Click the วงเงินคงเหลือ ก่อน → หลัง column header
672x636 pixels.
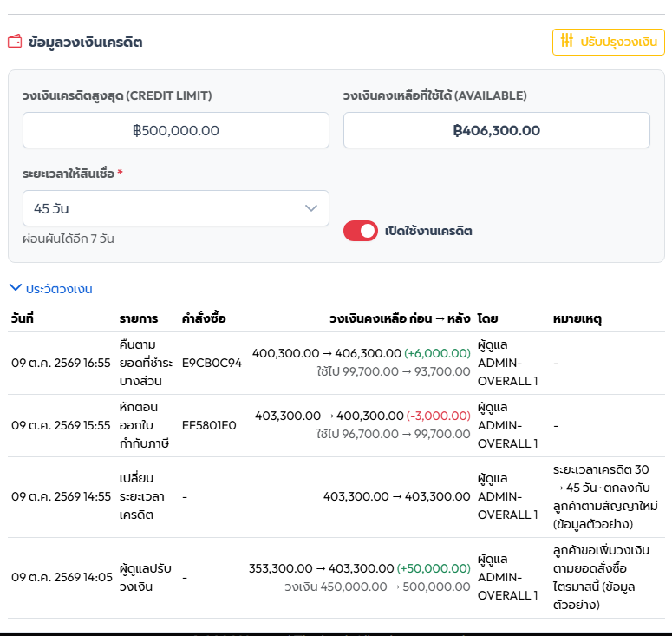pyautogui.click(x=400, y=318)
